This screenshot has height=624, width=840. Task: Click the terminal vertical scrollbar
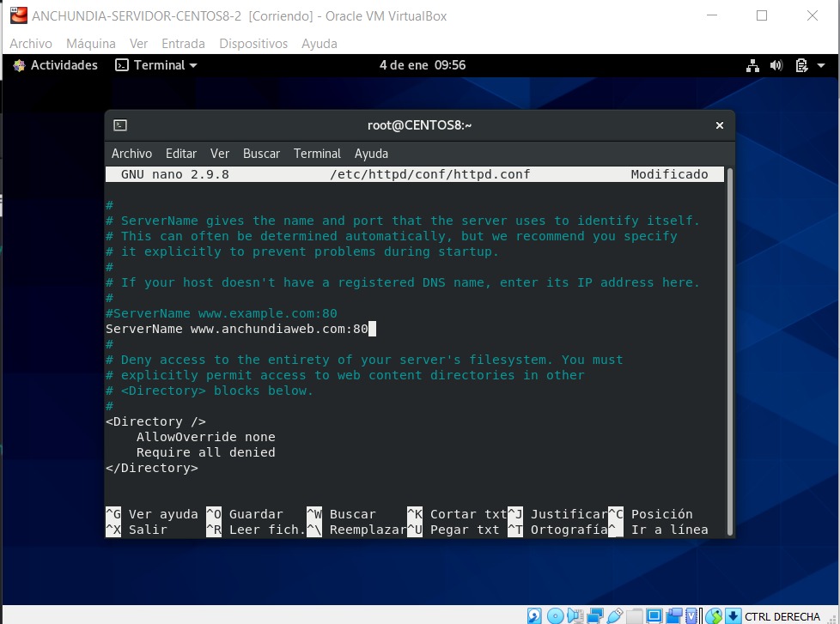(x=729, y=350)
